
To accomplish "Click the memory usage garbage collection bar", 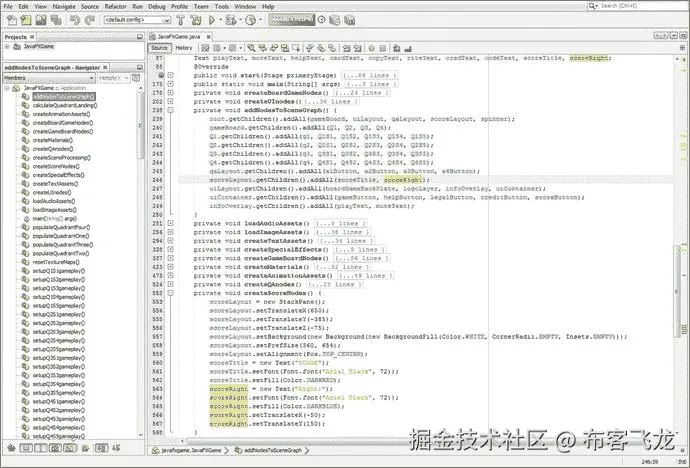I will coord(292,20).
